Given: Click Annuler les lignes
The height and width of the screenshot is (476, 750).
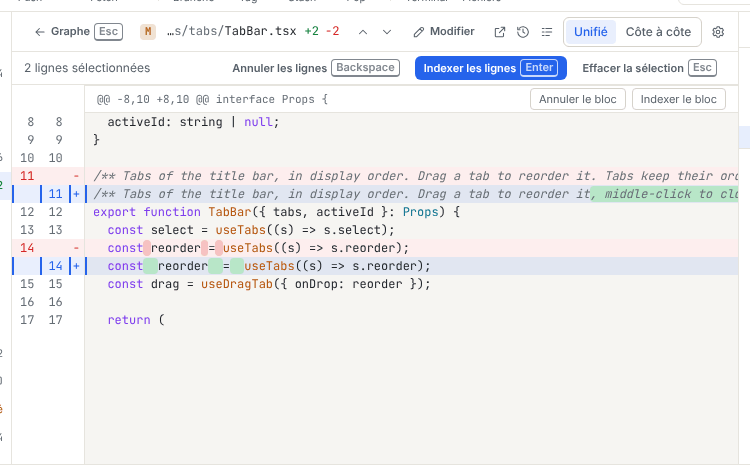Looking at the screenshot, I should click(x=316, y=68).
